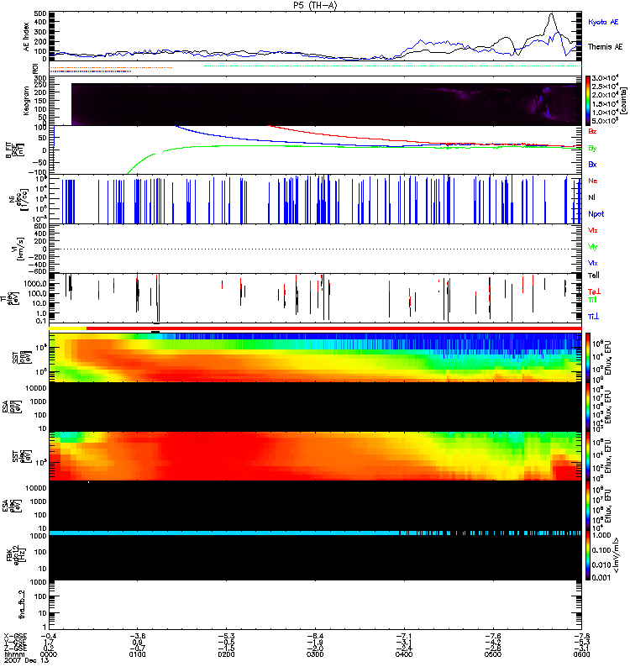This screenshot has height=672, width=630.
Task: Click the black Tell legend label
Action: (594, 276)
